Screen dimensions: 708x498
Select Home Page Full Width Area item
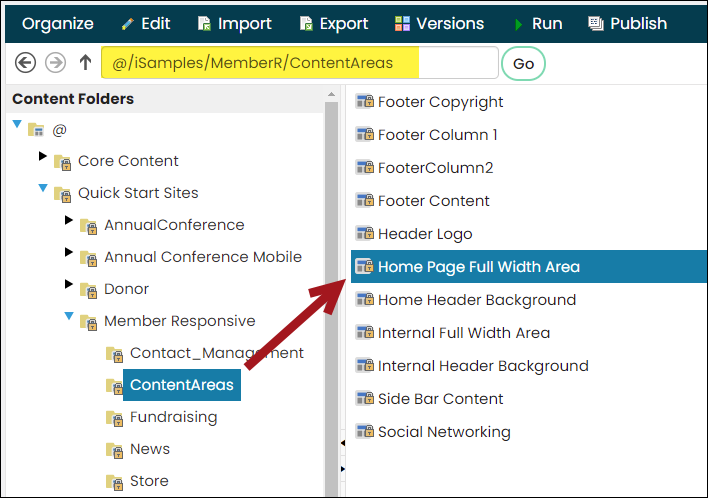click(x=529, y=267)
